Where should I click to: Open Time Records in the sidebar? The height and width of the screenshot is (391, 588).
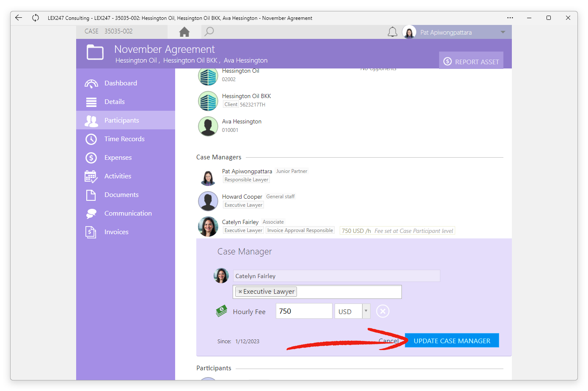pyautogui.click(x=126, y=139)
